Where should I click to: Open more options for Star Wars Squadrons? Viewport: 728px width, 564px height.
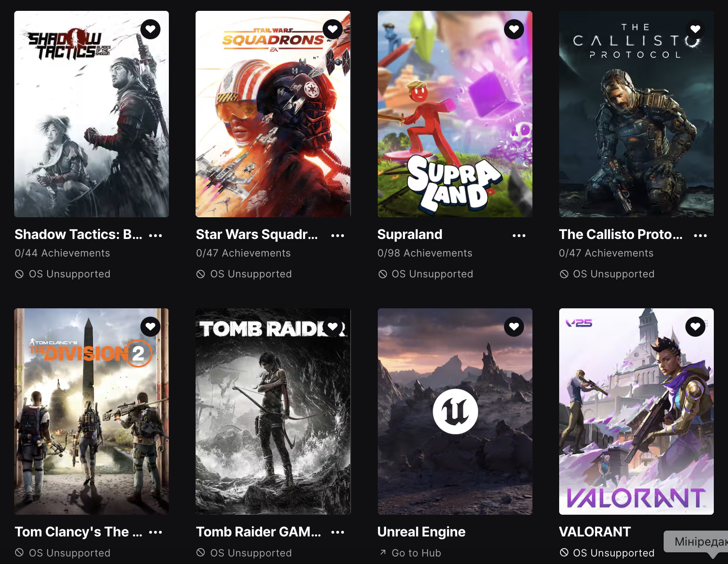(338, 236)
